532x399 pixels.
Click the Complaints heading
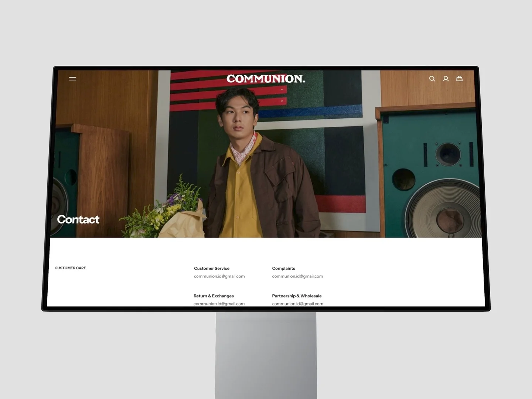pos(284,269)
